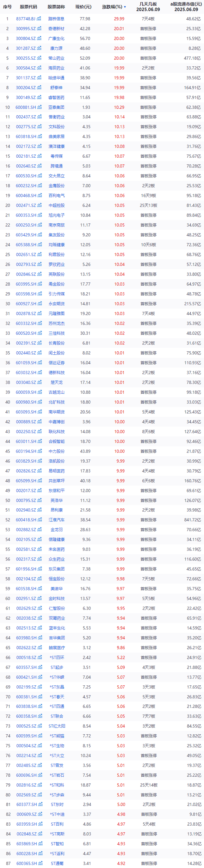The image size is (204, 868).
Task: Open chart icon beside 300255.SZ
Action: [x=40, y=58]
